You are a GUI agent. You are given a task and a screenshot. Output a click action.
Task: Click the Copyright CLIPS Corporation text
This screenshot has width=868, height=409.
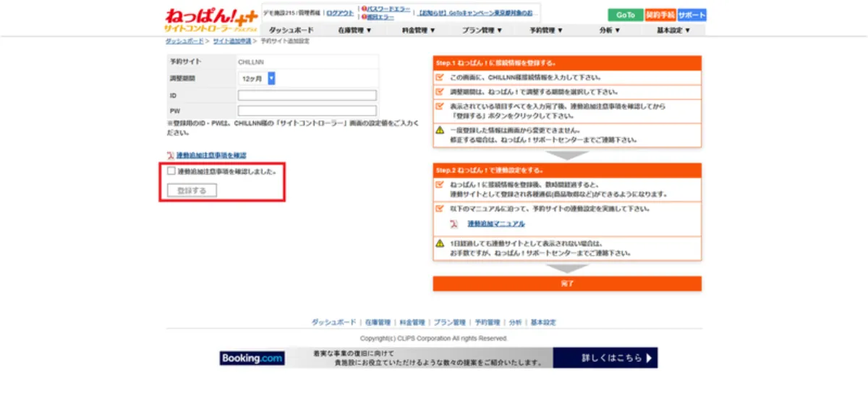coord(434,338)
